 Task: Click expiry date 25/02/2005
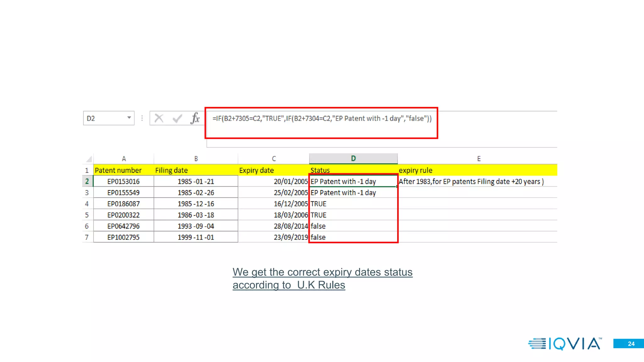coord(274,193)
